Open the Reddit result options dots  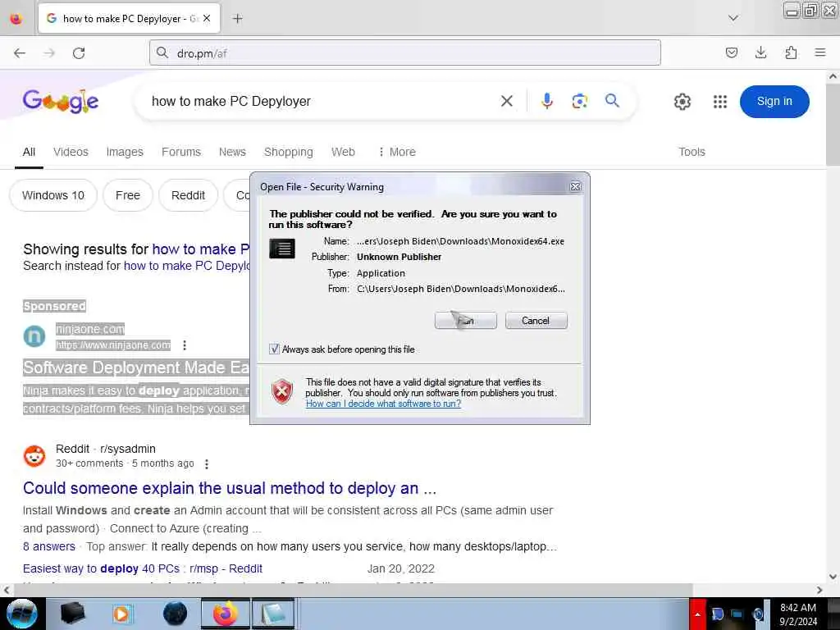[207, 464]
